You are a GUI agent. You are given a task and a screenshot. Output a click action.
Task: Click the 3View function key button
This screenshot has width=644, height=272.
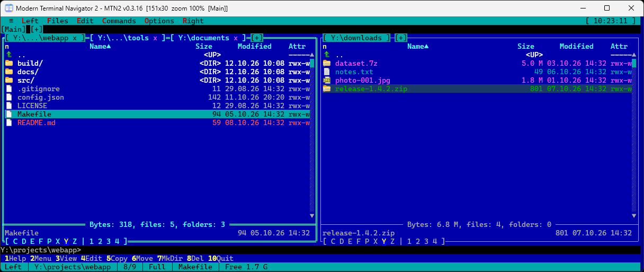(66, 258)
